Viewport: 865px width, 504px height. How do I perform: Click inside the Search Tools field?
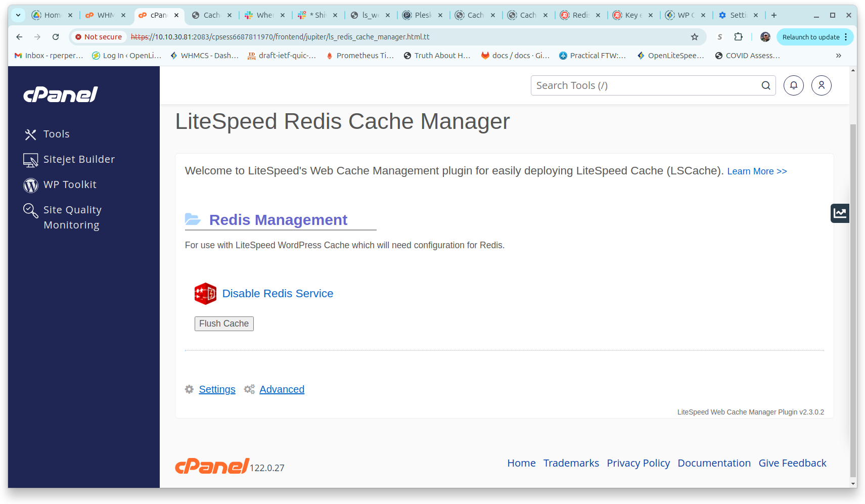coord(632,85)
